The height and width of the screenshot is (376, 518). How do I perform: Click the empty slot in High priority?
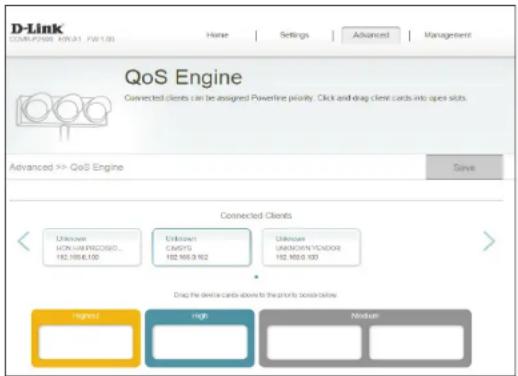[x=200, y=342]
